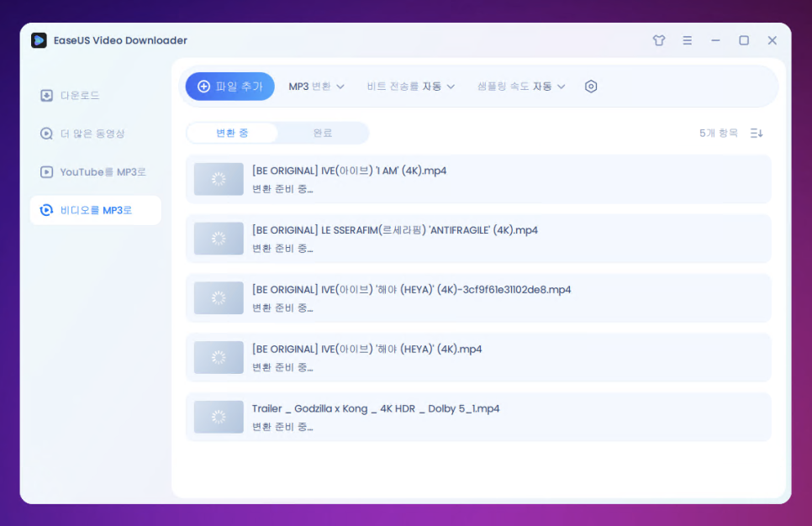
Task: Expand the 비트 전송률 자동 dropdown
Action: pos(411,87)
